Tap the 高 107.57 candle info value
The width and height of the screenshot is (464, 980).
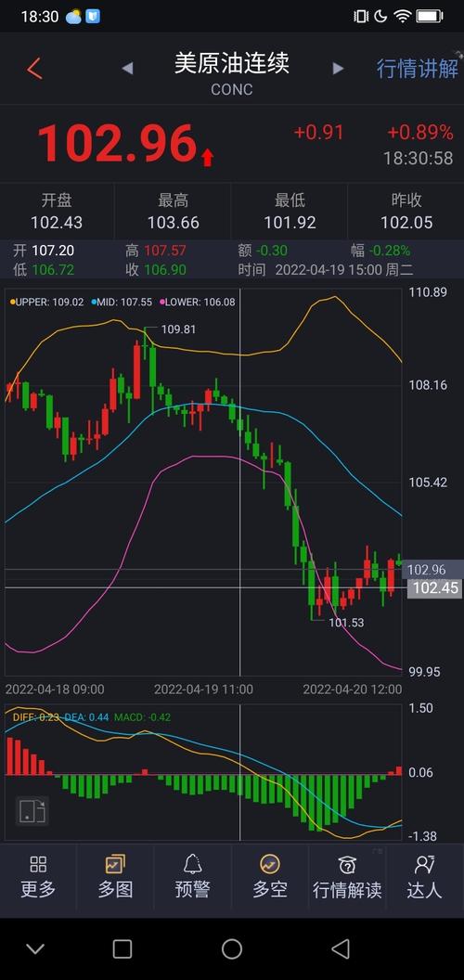coord(156,251)
